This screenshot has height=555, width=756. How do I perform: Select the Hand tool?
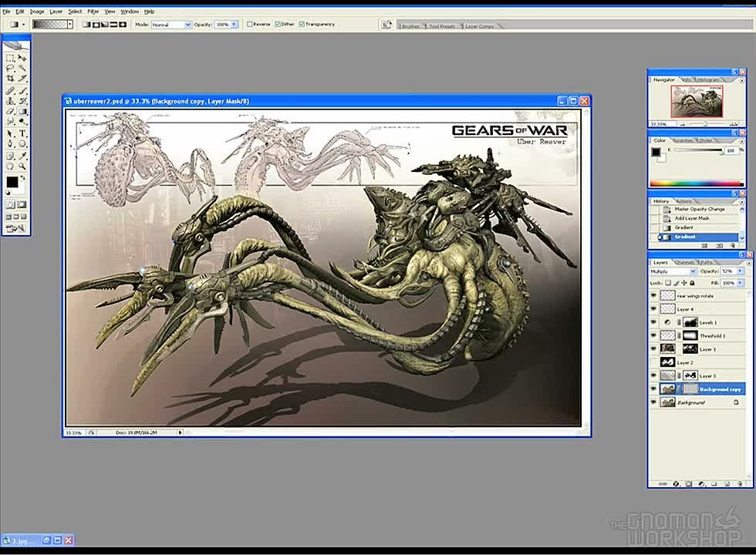click(x=10, y=166)
